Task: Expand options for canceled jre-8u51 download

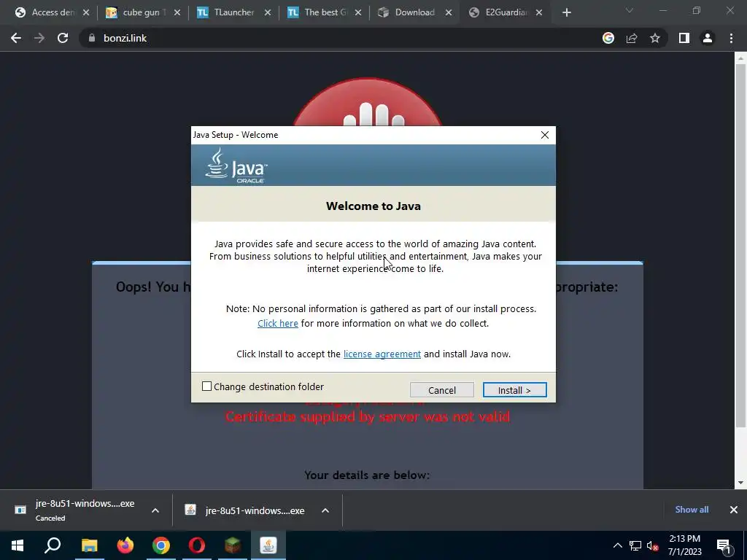Action: point(155,510)
